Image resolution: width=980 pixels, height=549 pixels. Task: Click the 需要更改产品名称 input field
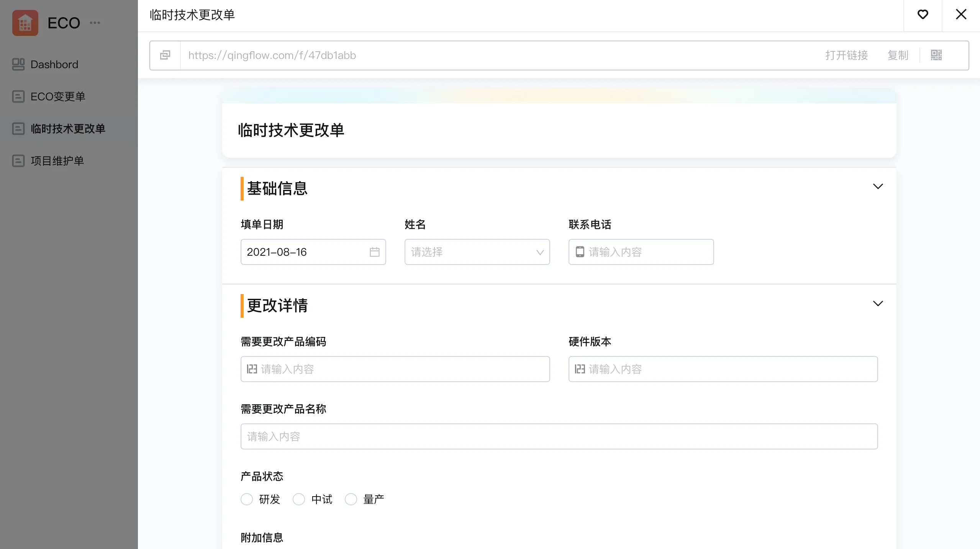click(559, 436)
